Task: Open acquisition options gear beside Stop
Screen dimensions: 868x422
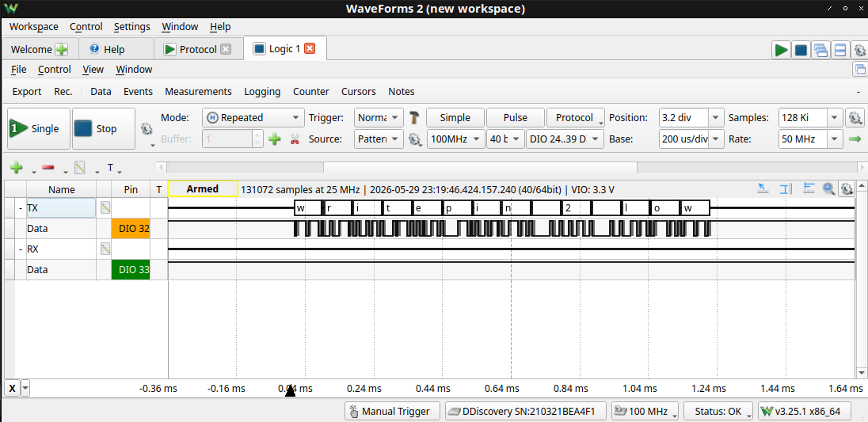Action: point(147,129)
